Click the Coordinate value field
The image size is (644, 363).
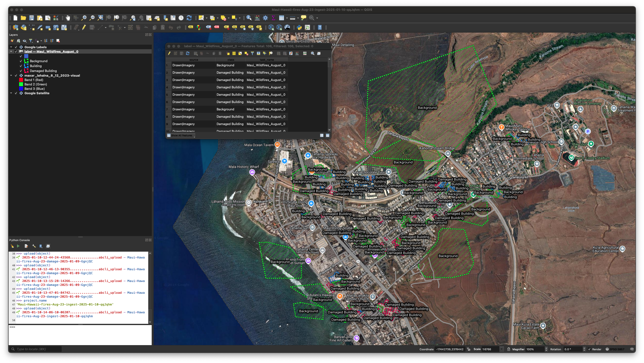click(450, 349)
